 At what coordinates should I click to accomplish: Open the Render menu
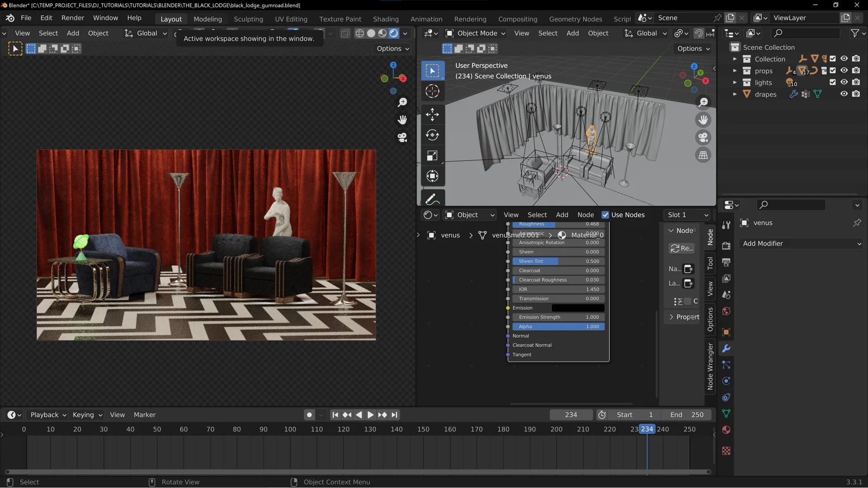[x=73, y=17]
